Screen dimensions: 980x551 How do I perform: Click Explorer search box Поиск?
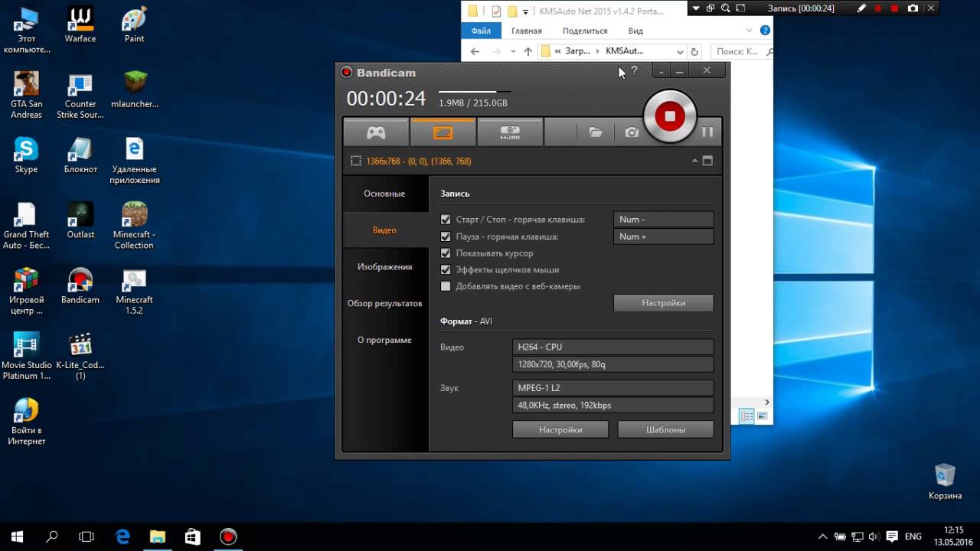(741, 51)
